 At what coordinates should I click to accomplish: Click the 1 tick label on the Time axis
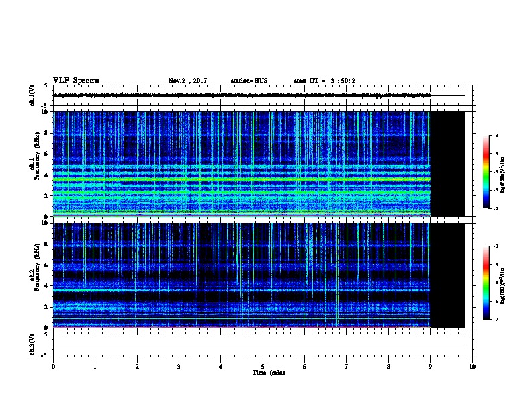point(95,366)
